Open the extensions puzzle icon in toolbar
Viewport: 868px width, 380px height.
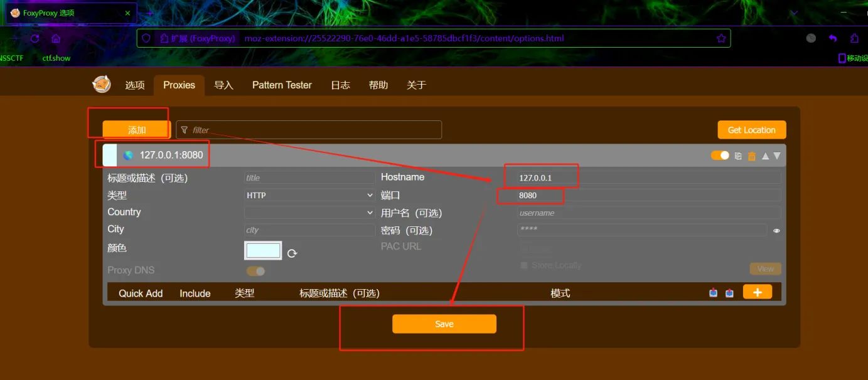854,38
